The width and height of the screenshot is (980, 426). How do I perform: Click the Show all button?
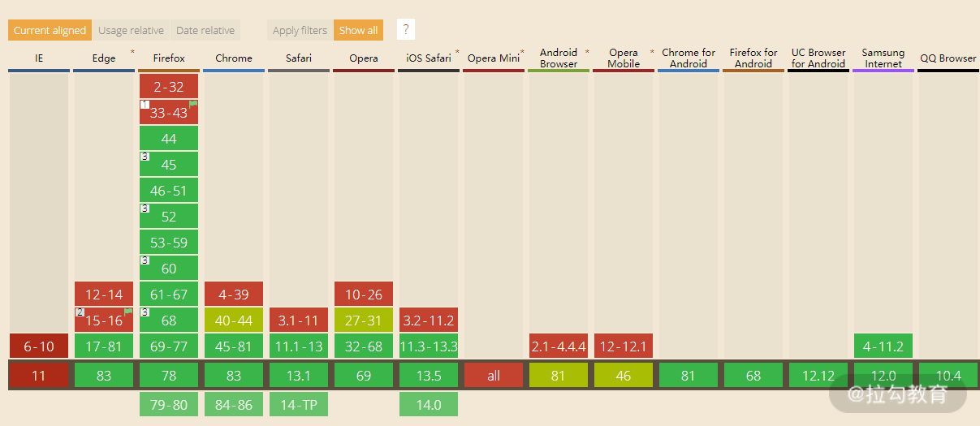[358, 30]
